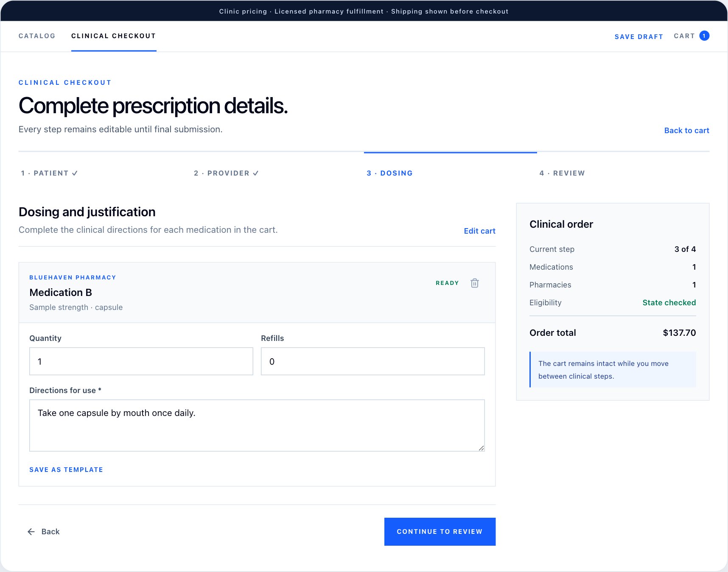Select the Clinical Checkout tab
The height and width of the screenshot is (572, 728).
114,36
